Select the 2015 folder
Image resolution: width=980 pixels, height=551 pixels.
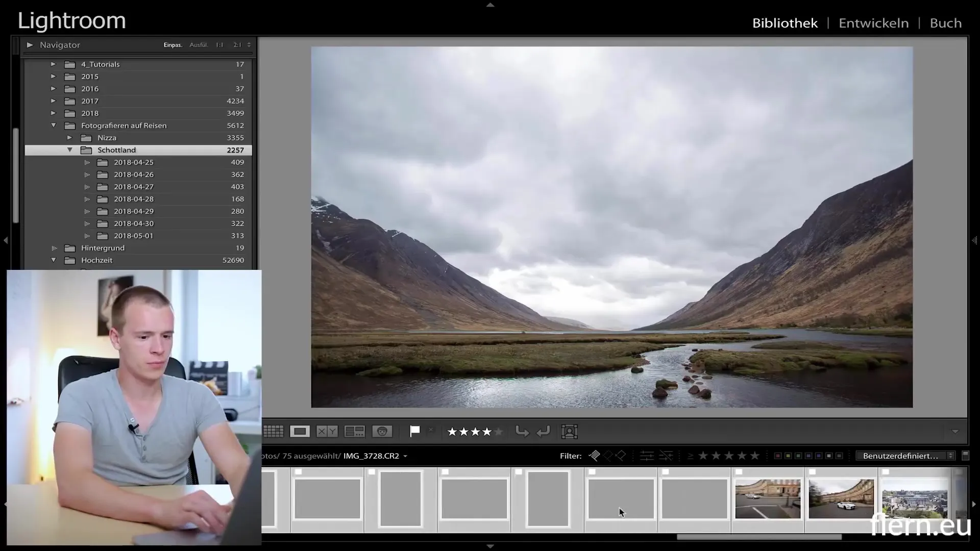click(138, 77)
